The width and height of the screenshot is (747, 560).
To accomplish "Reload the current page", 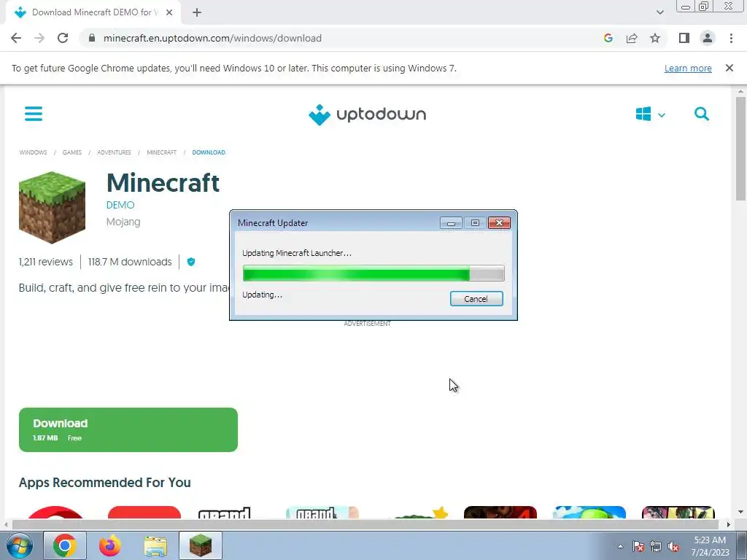I will click(63, 38).
